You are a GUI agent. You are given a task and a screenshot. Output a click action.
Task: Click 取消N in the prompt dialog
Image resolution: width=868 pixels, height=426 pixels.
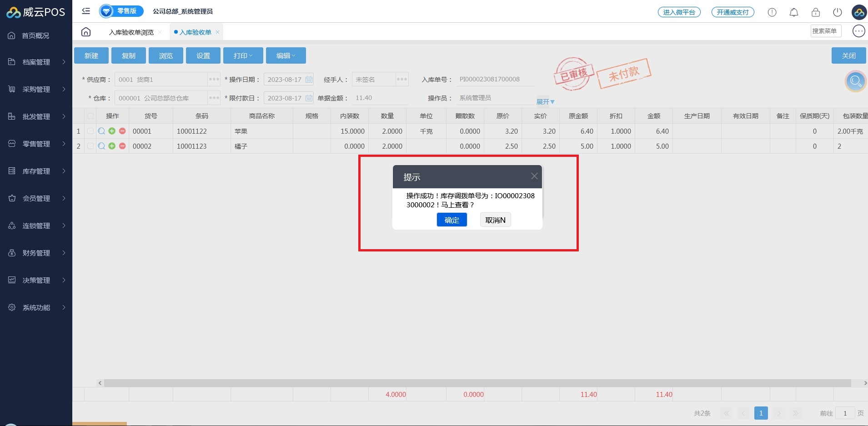(495, 220)
